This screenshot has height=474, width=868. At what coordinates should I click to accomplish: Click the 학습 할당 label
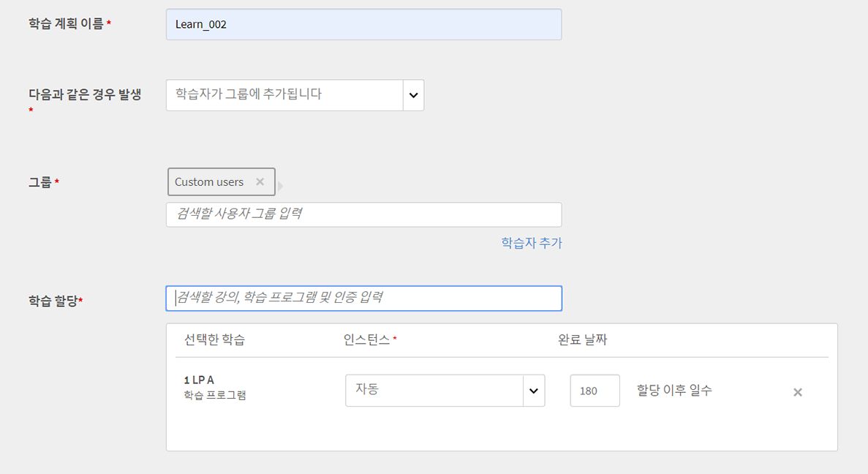(53, 301)
